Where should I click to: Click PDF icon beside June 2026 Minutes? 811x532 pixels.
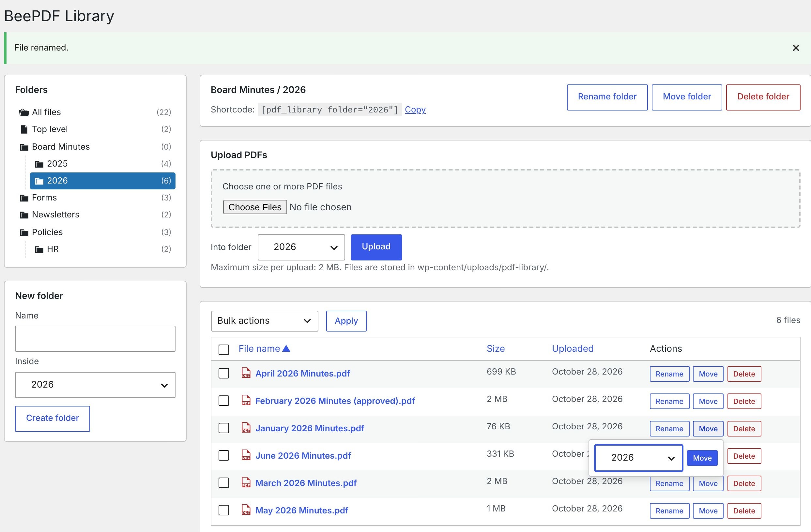coord(246,455)
